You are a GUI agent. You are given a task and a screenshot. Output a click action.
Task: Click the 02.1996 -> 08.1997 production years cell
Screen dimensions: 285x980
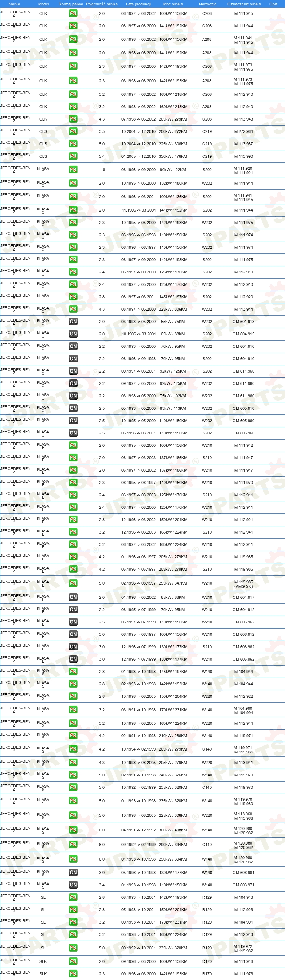[138, 583]
